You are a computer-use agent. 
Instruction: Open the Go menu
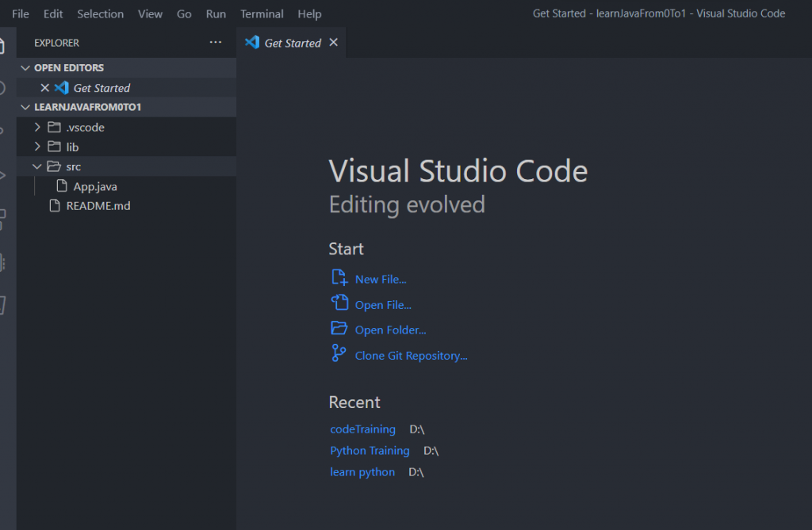pos(184,14)
